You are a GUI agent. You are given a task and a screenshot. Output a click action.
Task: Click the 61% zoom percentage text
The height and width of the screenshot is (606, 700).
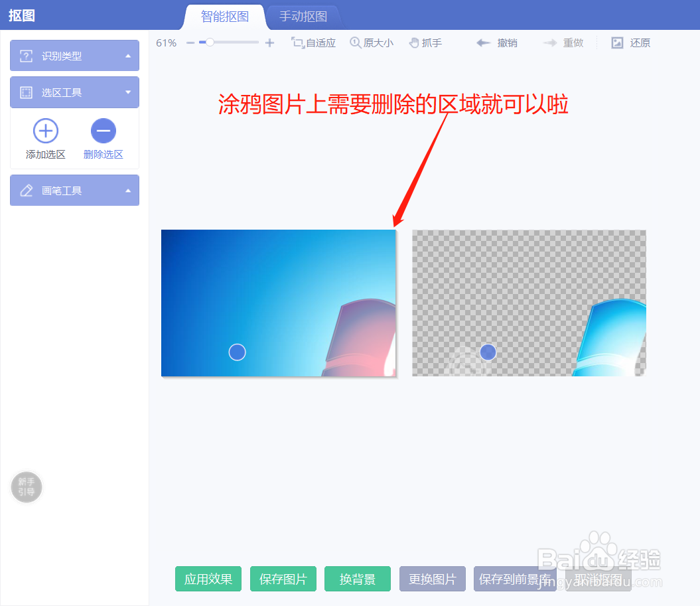(x=166, y=43)
